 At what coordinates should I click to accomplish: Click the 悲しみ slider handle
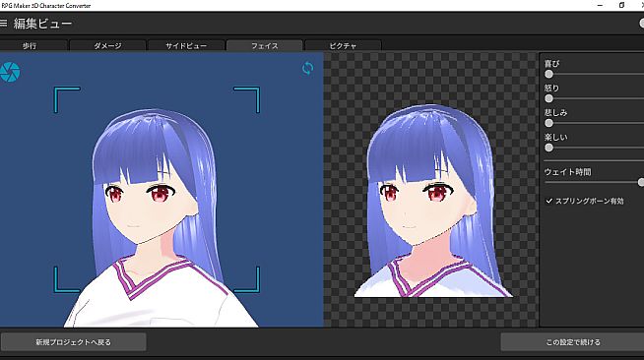pyautogui.click(x=548, y=123)
